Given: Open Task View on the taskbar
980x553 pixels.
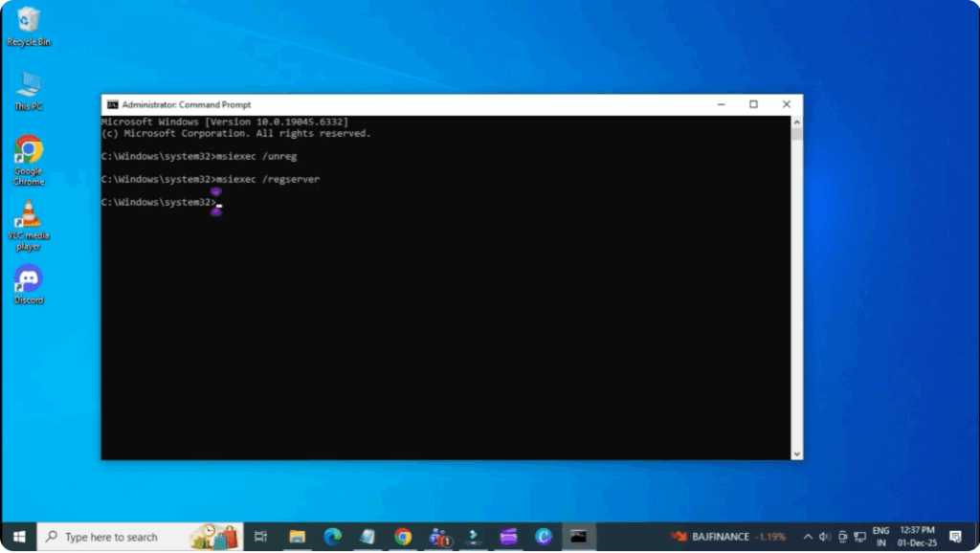Looking at the screenshot, I should (x=262, y=537).
